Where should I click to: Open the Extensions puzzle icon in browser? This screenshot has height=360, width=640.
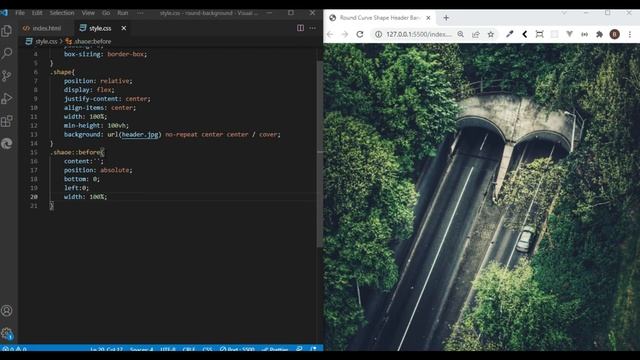pos(599,34)
